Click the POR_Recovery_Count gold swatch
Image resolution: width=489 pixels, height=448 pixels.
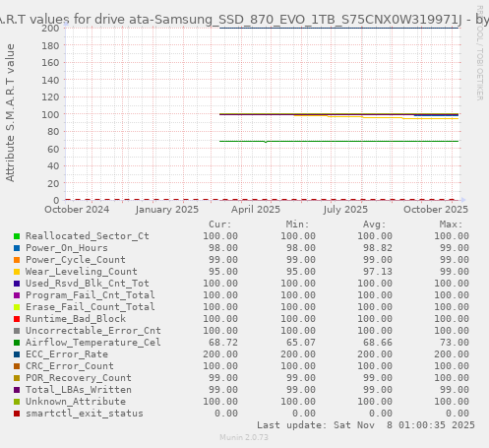coord(17,378)
